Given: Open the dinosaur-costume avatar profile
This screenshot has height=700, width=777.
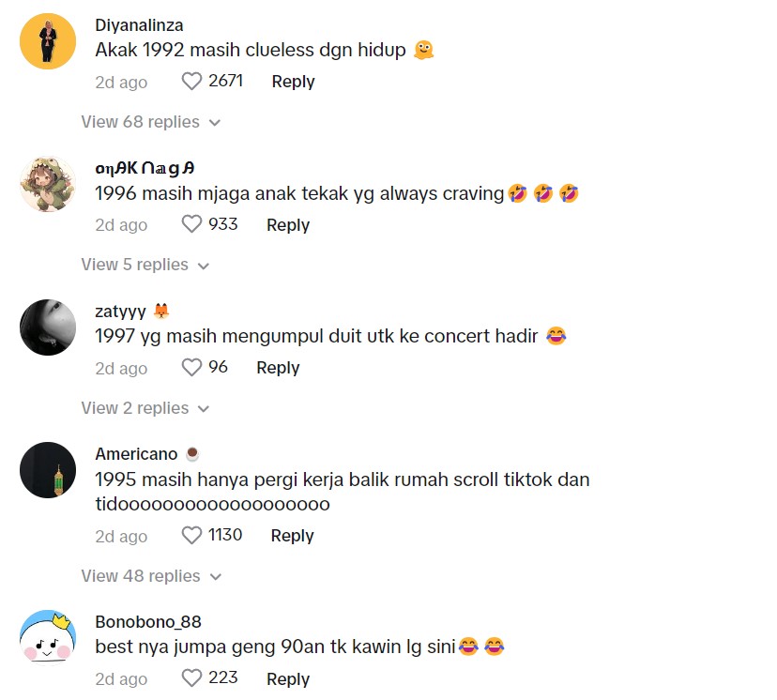Looking at the screenshot, I should [x=48, y=184].
